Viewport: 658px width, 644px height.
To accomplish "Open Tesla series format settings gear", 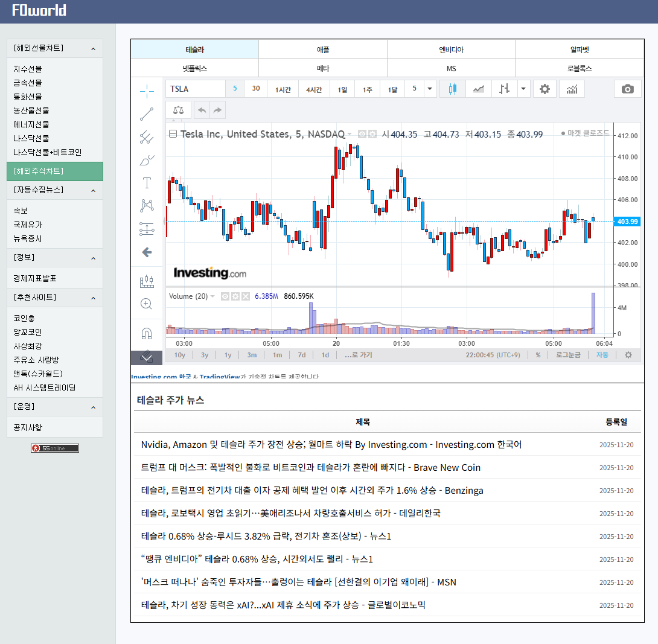I will coord(372,134).
